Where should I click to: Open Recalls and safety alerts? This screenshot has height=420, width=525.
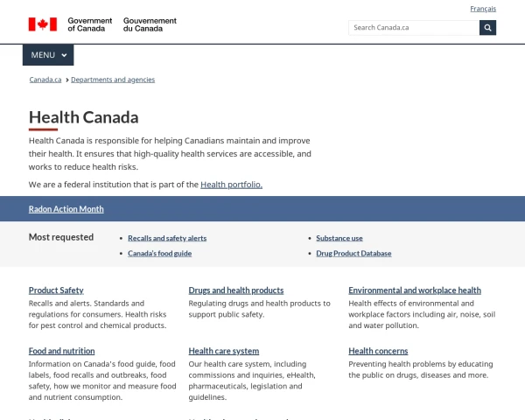pyautogui.click(x=167, y=238)
